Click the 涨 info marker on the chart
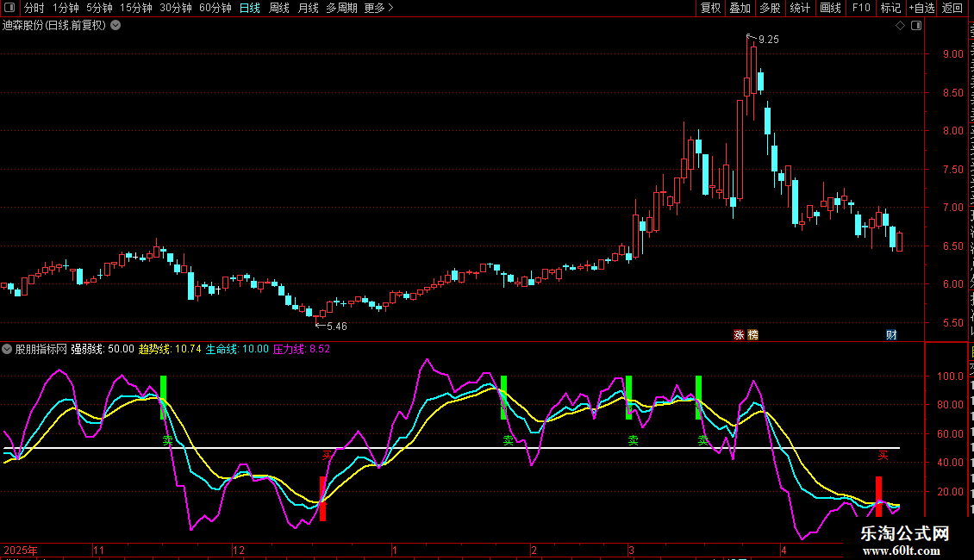974x560 pixels. (739, 334)
